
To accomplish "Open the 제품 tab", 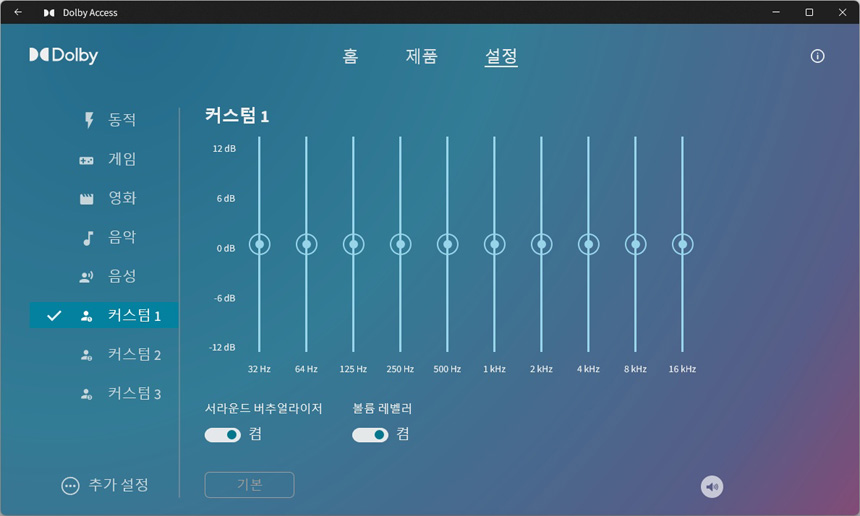I will (x=421, y=57).
